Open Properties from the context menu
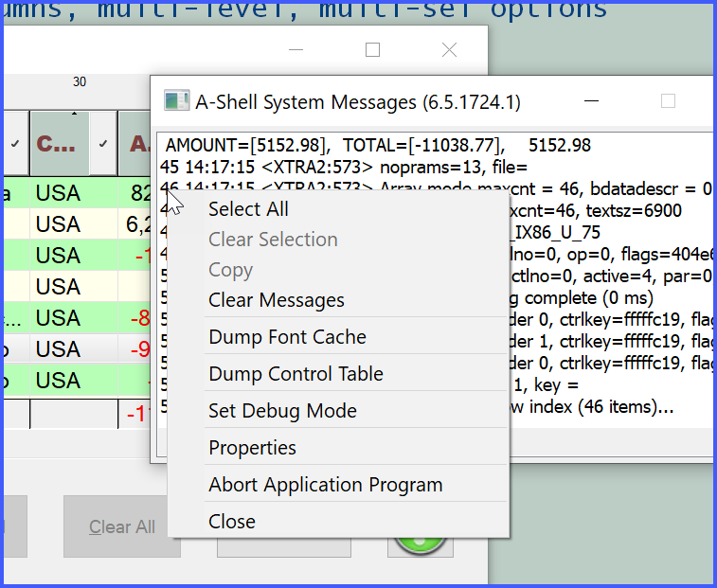The height and width of the screenshot is (588, 717). [252, 448]
